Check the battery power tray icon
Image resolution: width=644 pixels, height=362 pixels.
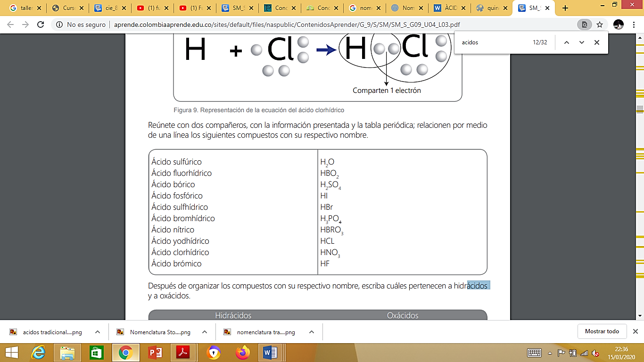[x=573, y=353]
